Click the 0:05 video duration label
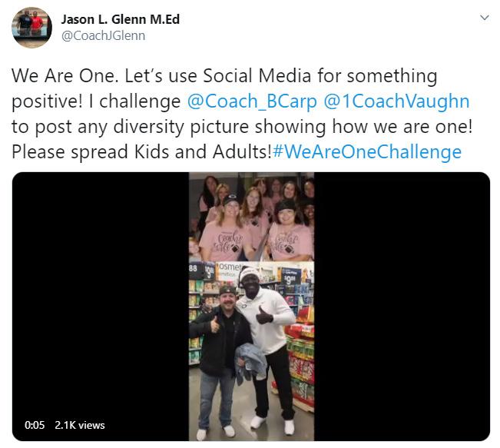Viewport: 500px width, 448px height. 35,425
